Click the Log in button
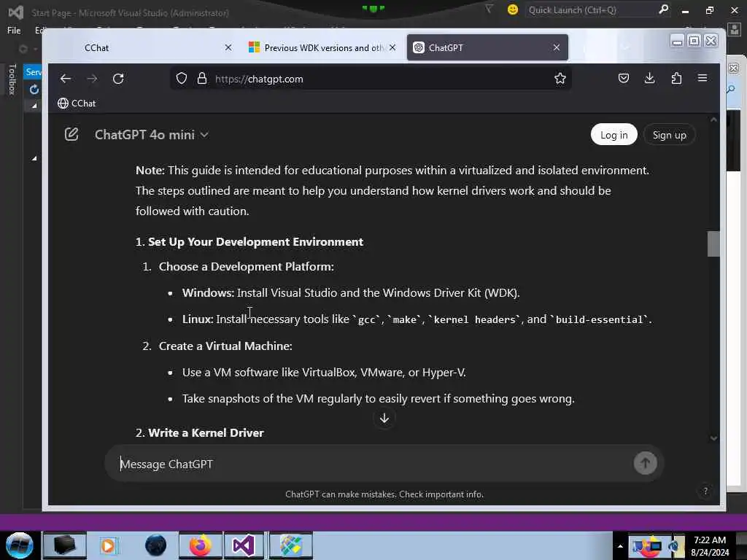This screenshot has height=560, width=747. pyautogui.click(x=614, y=135)
